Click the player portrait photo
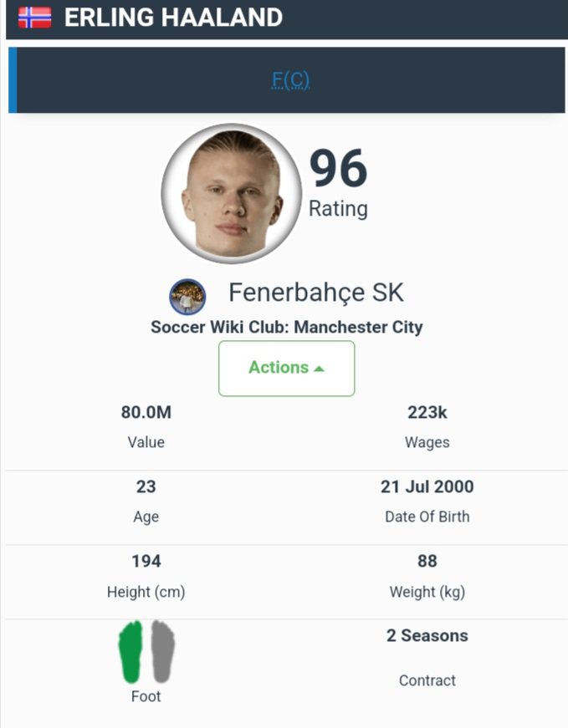 (x=231, y=194)
